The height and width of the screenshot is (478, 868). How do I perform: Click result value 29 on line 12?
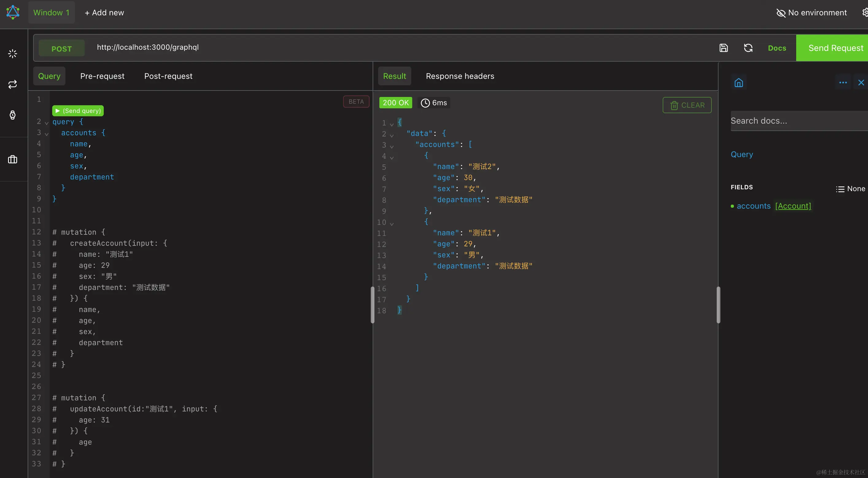coord(468,244)
